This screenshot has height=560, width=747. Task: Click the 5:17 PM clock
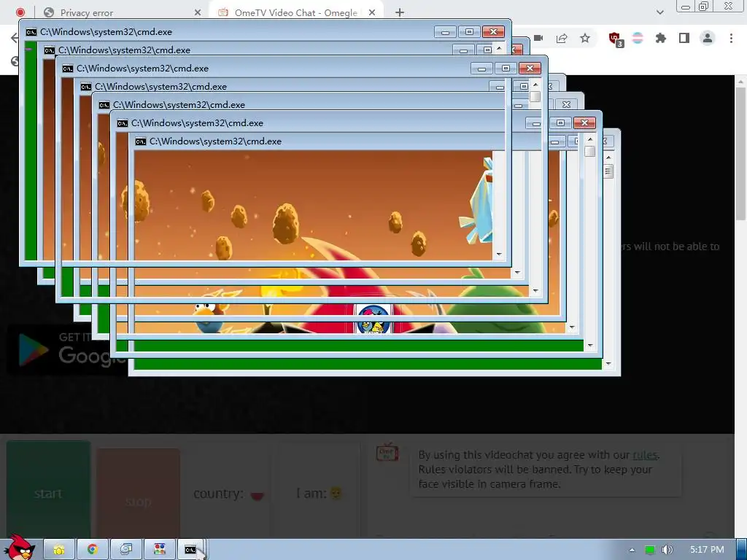[707, 550]
